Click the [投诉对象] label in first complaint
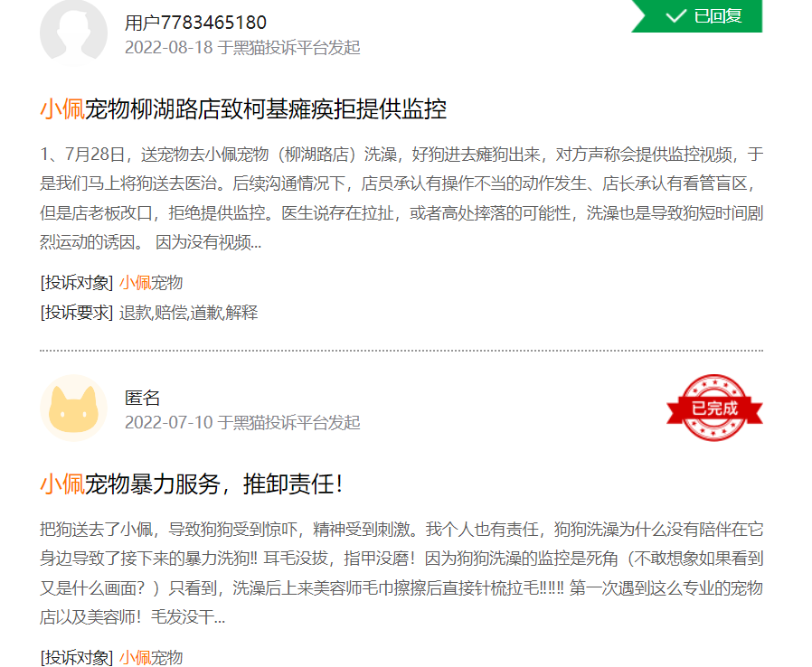Screen dimensions: 812x667 pyautogui.click(x=77, y=283)
